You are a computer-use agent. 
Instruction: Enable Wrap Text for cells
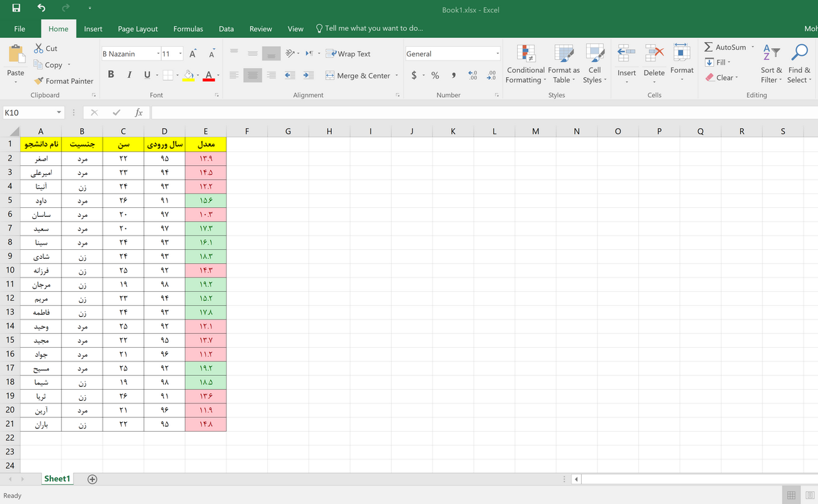tap(348, 54)
